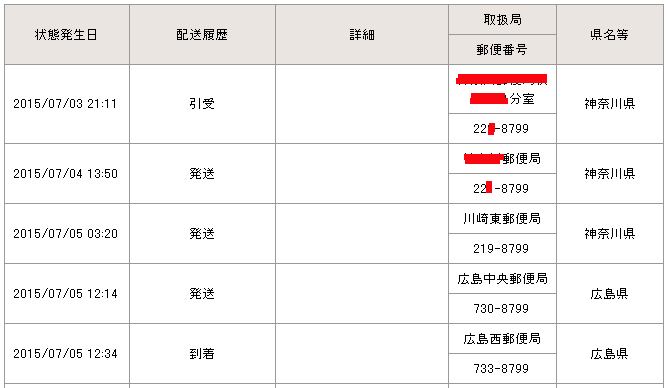Select postal code 730-8799
The width and height of the screenshot is (667, 388).
click(501, 308)
